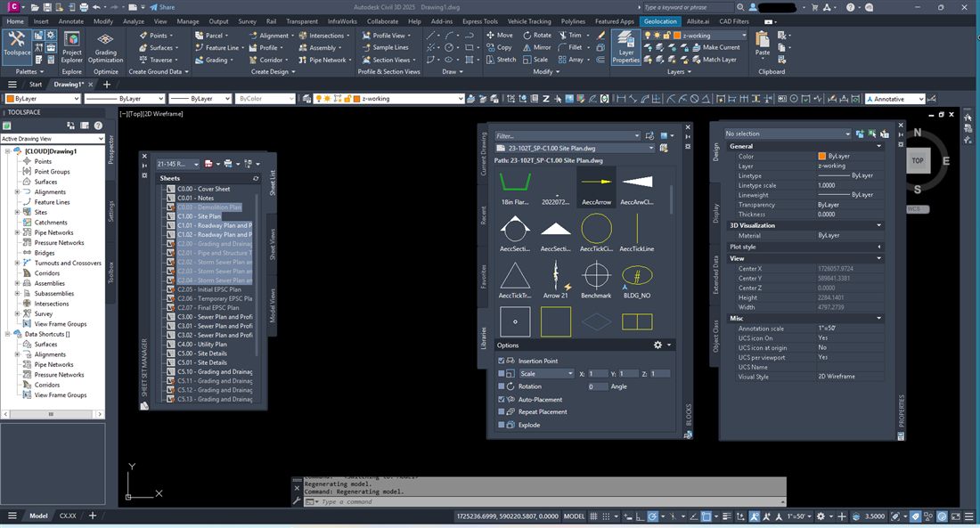
Task: Open the Scale type dropdown in block options
Action: pos(547,374)
